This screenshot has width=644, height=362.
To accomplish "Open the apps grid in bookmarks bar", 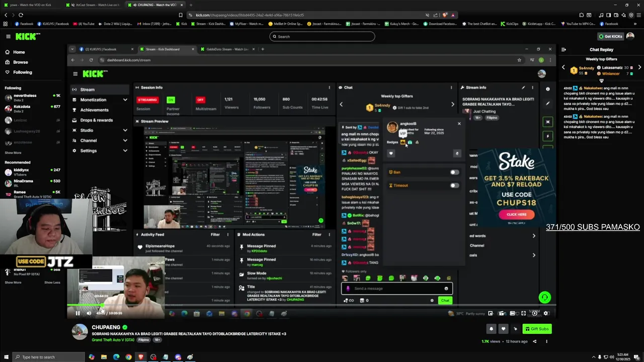I will [x=6, y=24].
